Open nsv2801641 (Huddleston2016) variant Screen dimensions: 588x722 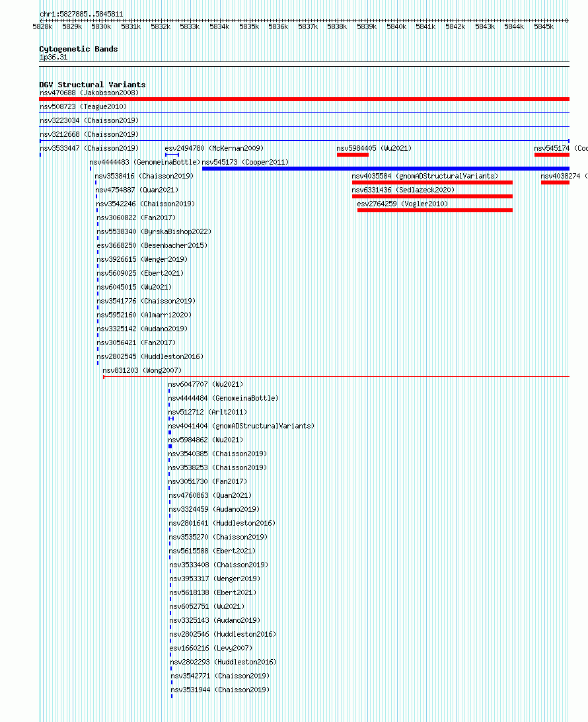[222, 523]
